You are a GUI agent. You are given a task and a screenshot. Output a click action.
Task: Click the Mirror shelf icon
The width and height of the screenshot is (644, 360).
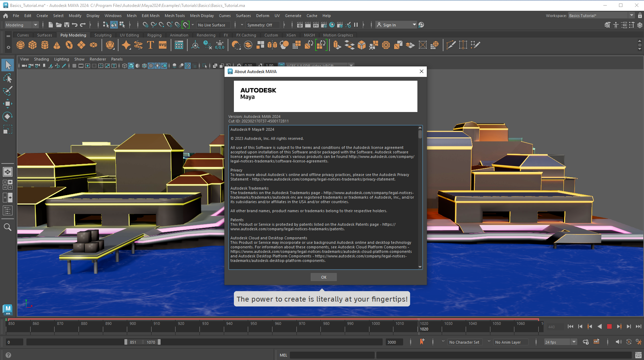pos(272,45)
